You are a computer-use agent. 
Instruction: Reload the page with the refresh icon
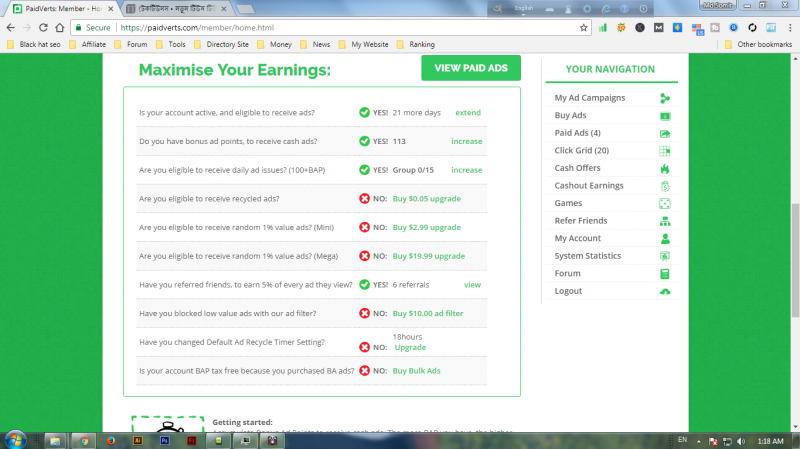43,28
